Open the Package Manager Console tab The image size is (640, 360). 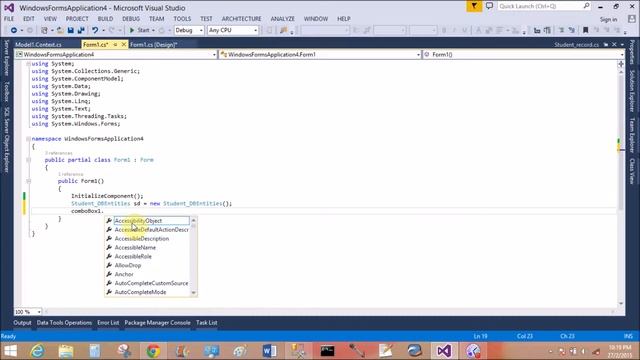point(158,323)
